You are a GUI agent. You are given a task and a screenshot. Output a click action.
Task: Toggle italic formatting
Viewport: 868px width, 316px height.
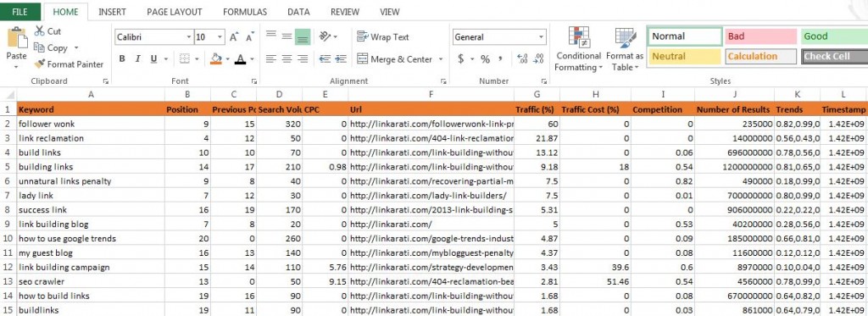137,58
